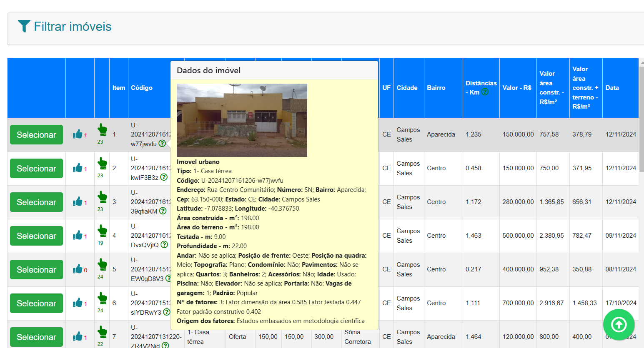Click the UF column header
Image resolution: width=644 pixels, height=348 pixels.
(386, 88)
